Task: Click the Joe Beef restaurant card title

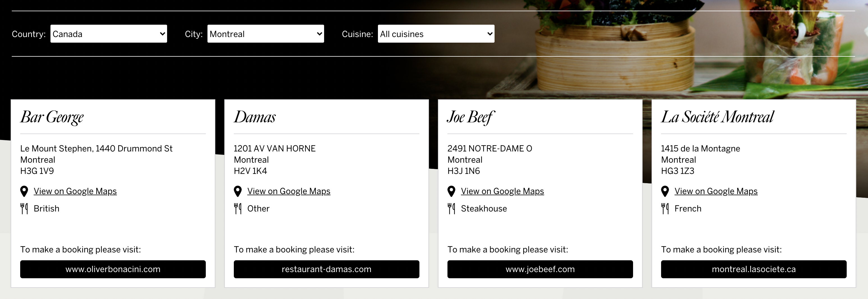Action: coord(470,117)
